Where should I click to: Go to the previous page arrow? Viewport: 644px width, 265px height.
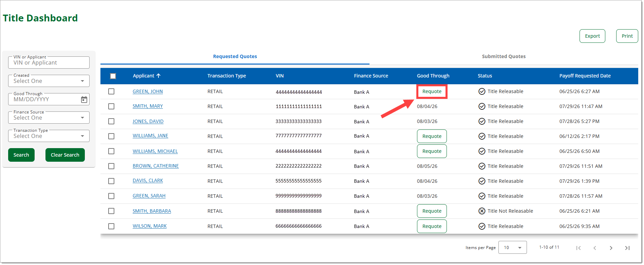tap(595, 248)
